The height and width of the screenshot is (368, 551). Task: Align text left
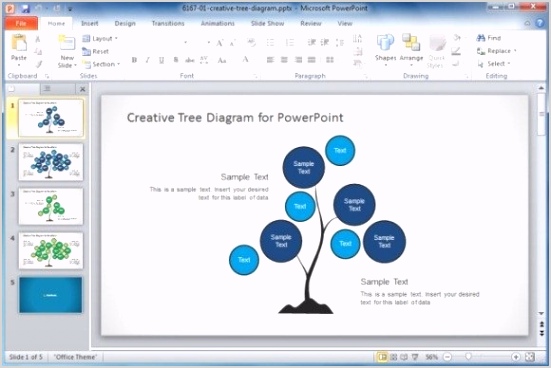pos(270,60)
